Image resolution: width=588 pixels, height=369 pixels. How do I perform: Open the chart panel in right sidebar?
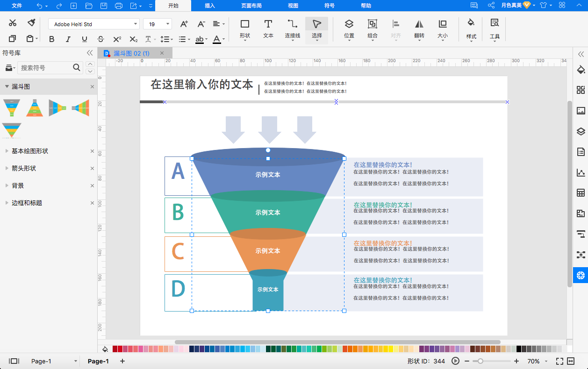click(581, 172)
